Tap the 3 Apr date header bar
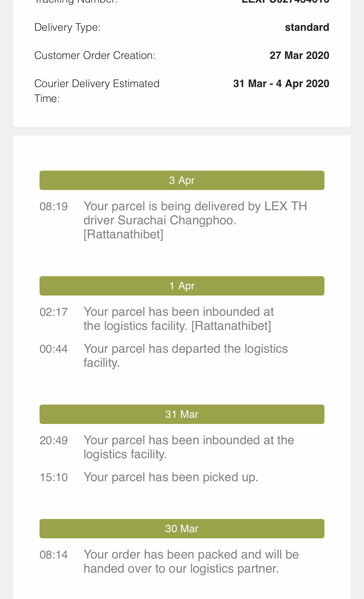This screenshot has height=599, width=364. pos(182,180)
